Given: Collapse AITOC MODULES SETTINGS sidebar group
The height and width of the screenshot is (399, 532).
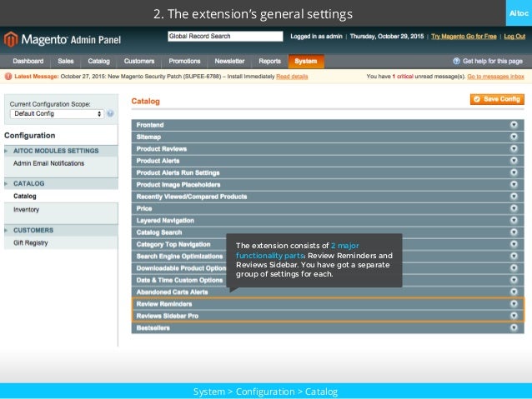Looking at the screenshot, I should click(61, 151).
